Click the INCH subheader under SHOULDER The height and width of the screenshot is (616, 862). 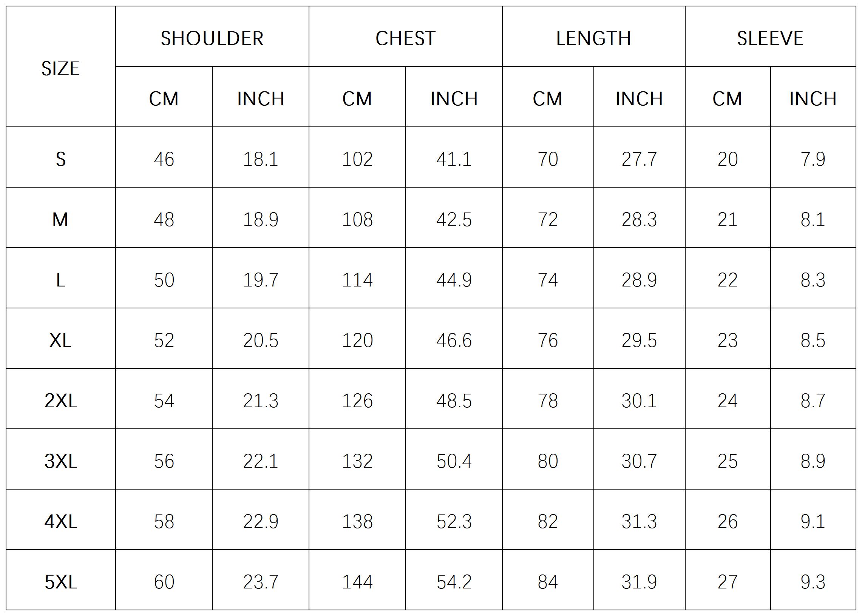pyautogui.click(x=260, y=99)
